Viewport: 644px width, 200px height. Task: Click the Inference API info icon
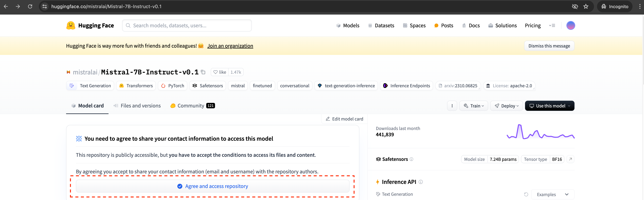[421, 182]
